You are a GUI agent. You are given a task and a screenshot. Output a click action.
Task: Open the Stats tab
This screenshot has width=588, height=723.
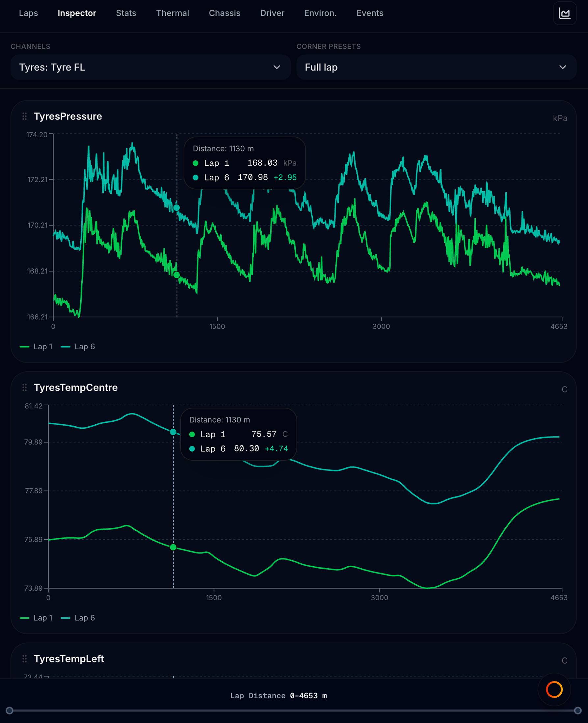coord(126,13)
